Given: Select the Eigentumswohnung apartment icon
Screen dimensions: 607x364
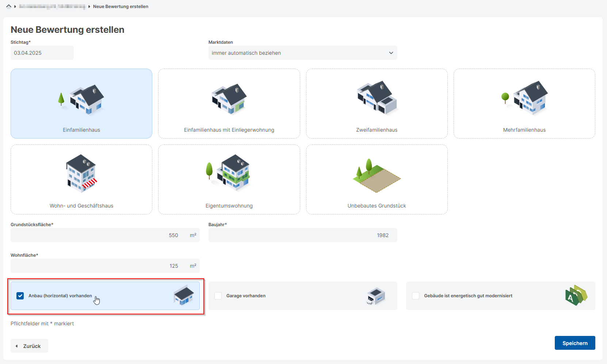Looking at the screenshot, I should coord(229,173).
